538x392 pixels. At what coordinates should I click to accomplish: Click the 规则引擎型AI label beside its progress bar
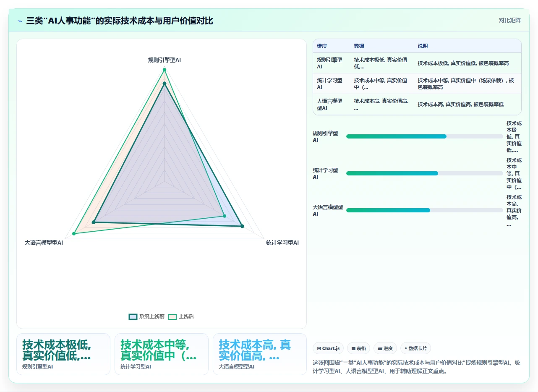tap(325, 136)
